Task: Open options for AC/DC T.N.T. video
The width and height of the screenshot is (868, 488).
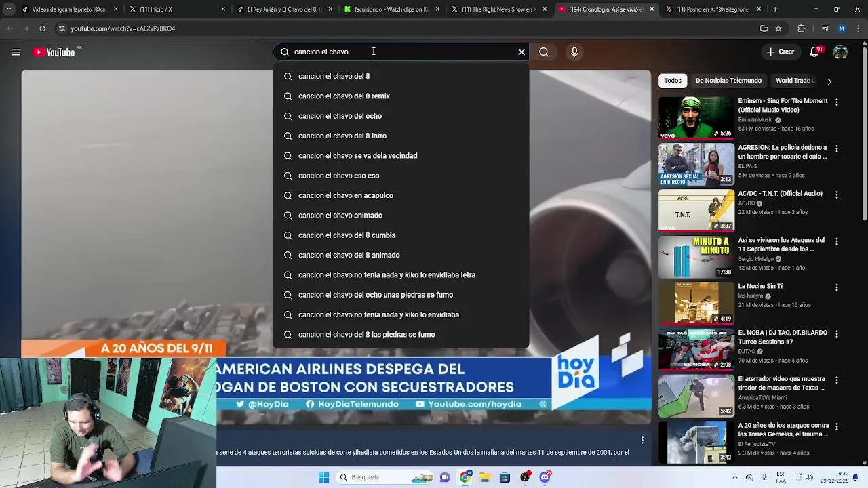Action: point(836,195)
